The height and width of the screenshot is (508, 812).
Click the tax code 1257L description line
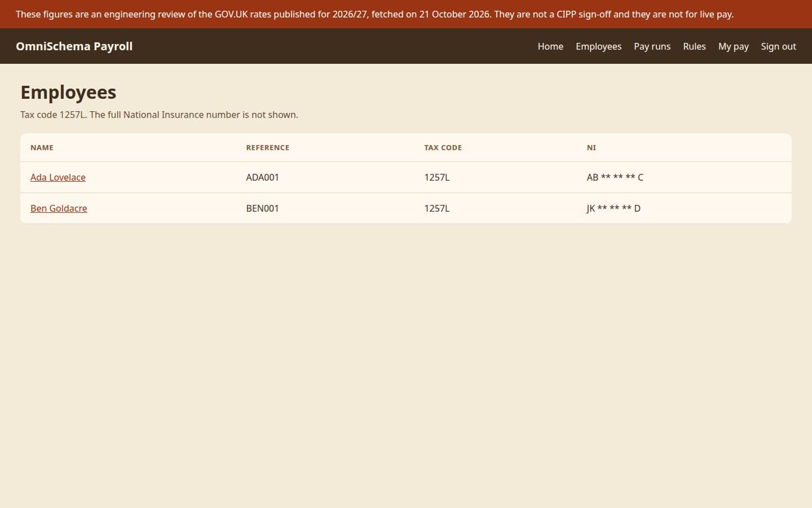pyautogui.click(x=159, y=115)
